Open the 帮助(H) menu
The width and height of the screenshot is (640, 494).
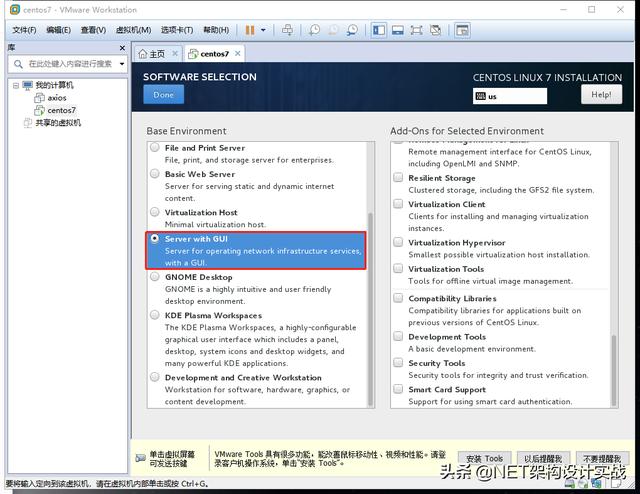coord(216,30)
